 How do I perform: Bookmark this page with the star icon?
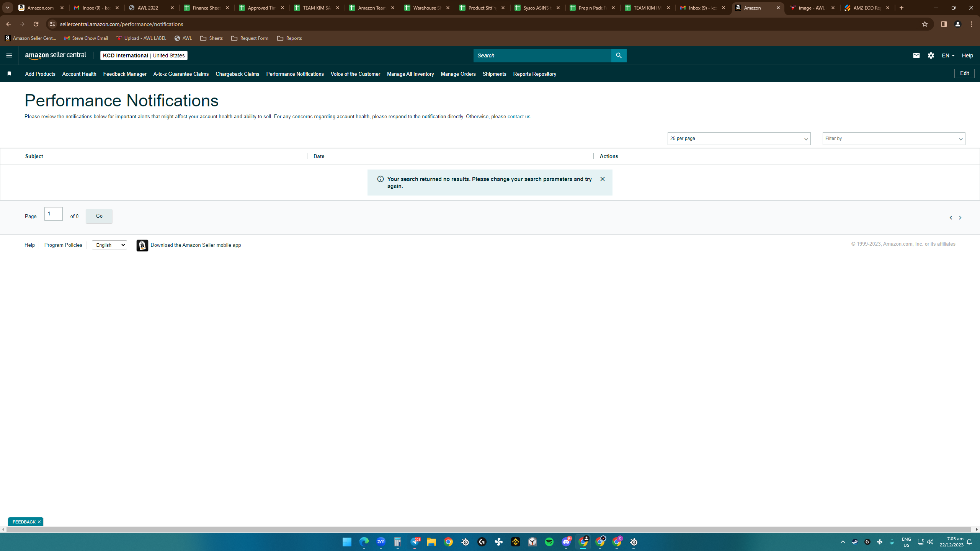(x=925, y=24)
